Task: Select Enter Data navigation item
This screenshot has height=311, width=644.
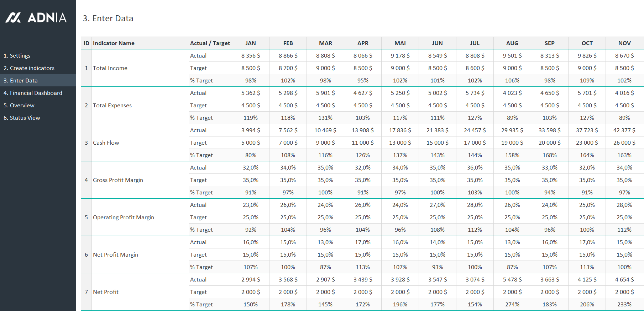Action: click(21, 81)
